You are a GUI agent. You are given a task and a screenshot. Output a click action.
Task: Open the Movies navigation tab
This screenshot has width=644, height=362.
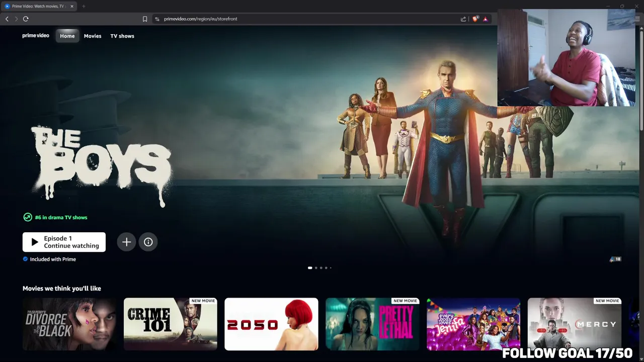click(x=93, y=36)
